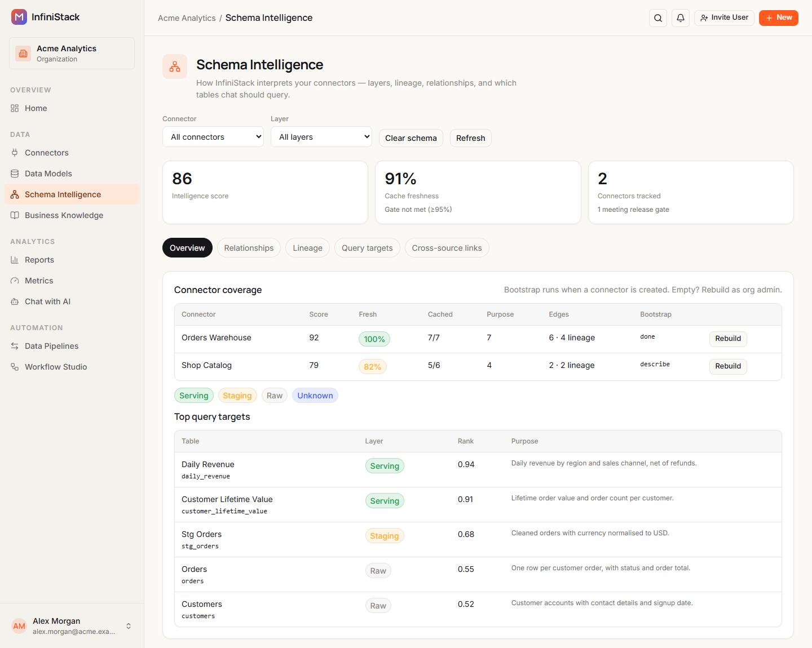Viewport: 812px width, 648px height.
Task: Expand the Alex Morgan account menu chevron
Action: 129,626
